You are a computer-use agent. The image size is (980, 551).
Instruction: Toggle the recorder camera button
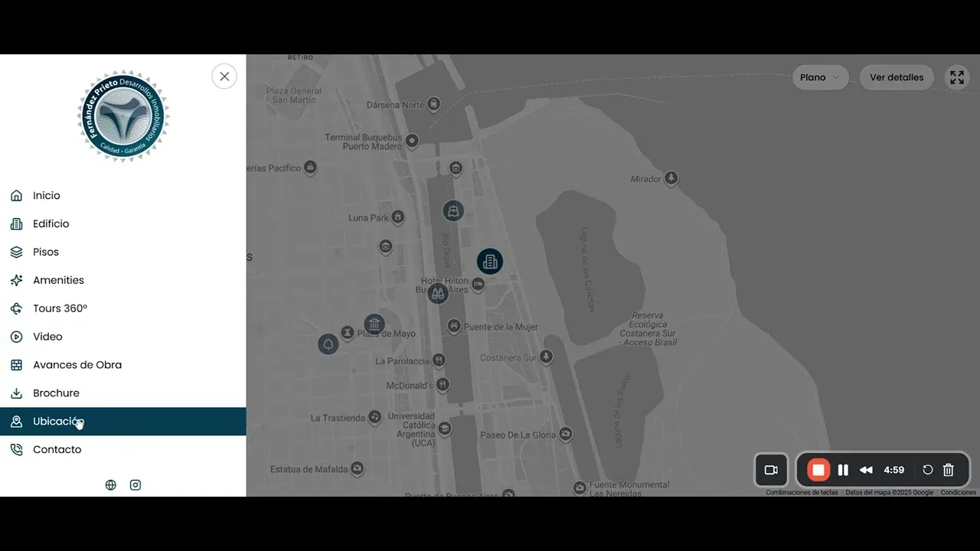click(x=771, y=470)
